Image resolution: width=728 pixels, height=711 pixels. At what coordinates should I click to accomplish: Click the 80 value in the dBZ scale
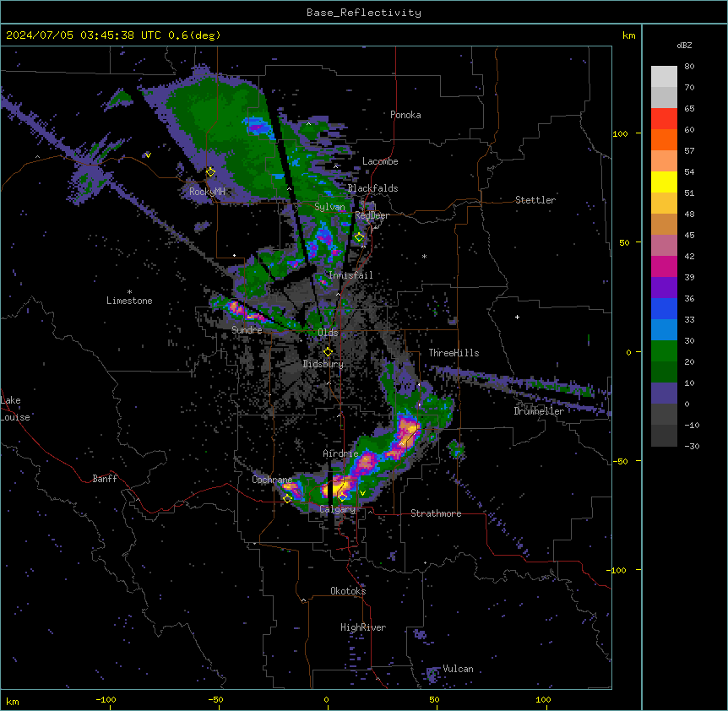point(689,67)
